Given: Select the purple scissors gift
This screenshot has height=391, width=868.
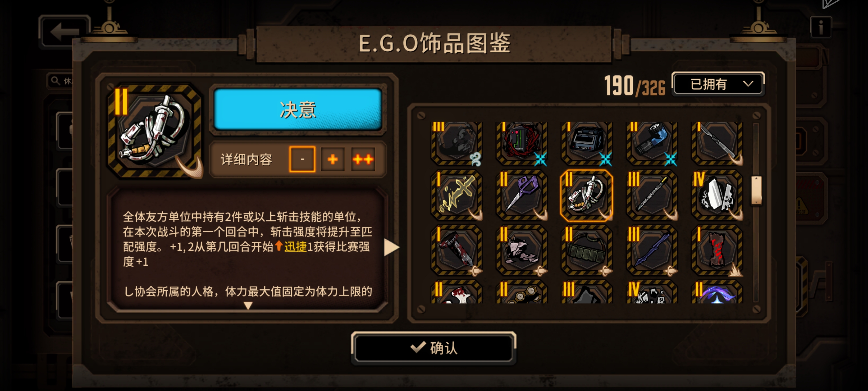Looking at the screenshot, I should point(522,195).
